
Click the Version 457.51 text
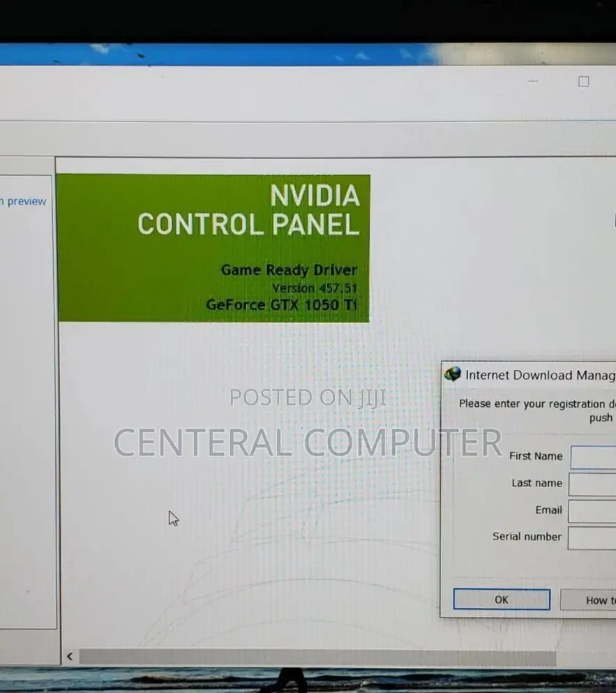coord(314,288)
